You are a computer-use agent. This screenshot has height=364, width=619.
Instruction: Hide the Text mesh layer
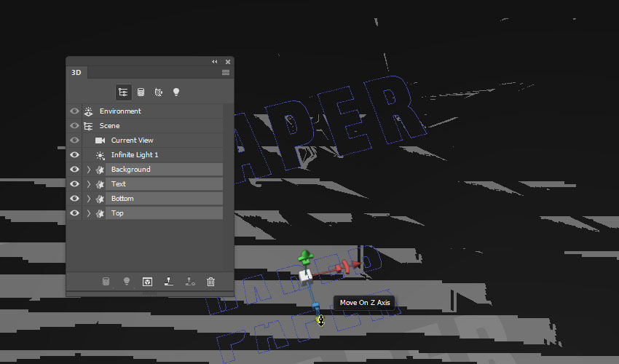(74, 184)
